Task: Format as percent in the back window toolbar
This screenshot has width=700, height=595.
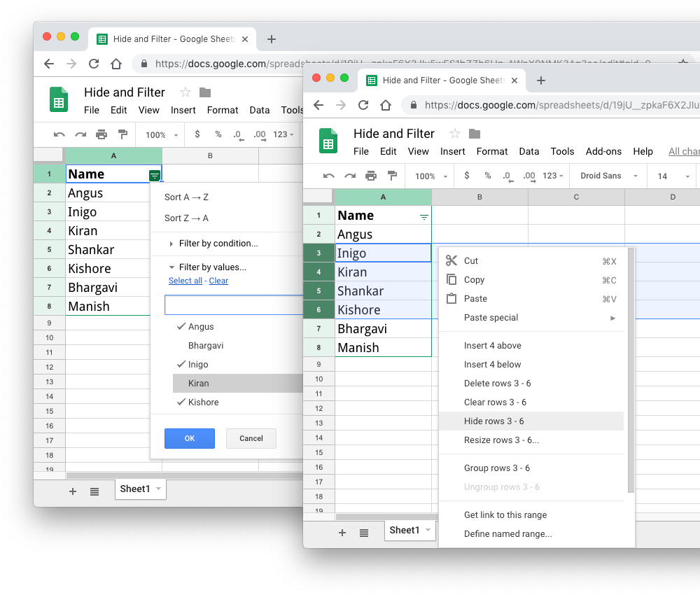Action: point(218,134)
